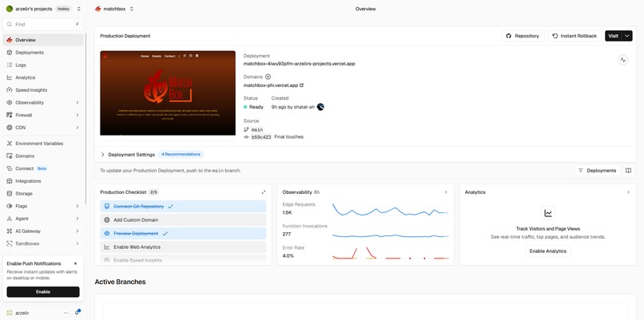Viewport: 644px width, 320px height.
Task: Click the Instant Rollback button
Action: tap(574, 36)
